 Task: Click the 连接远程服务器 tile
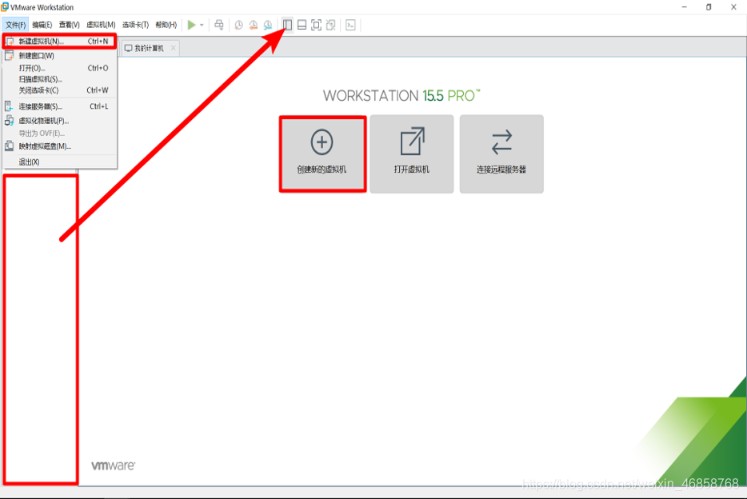click(x=502, y=154)
